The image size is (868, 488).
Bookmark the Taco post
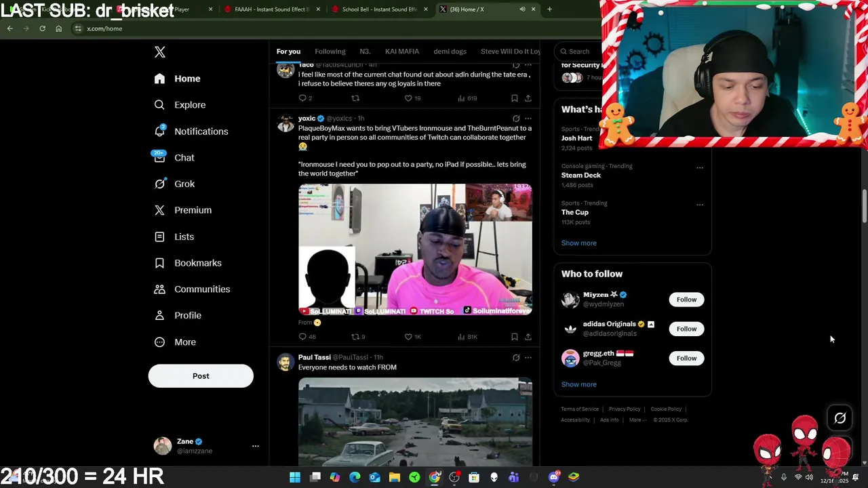pos(515,98)
